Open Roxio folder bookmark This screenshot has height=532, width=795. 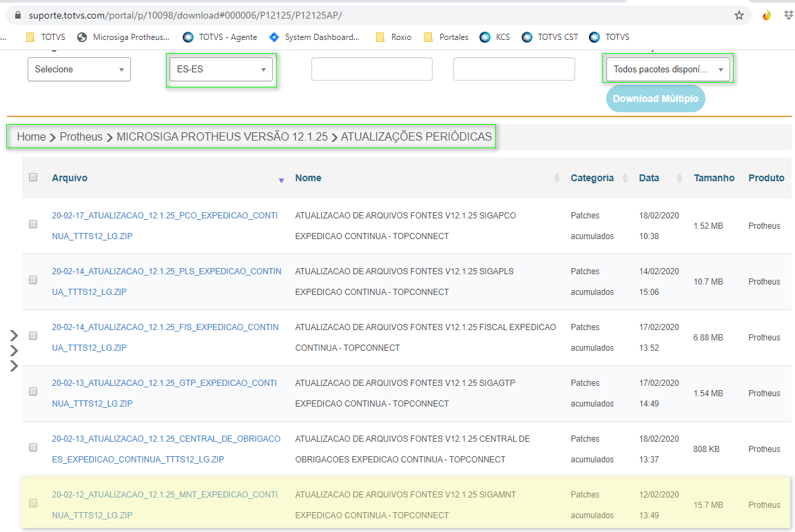click(393, 37)
